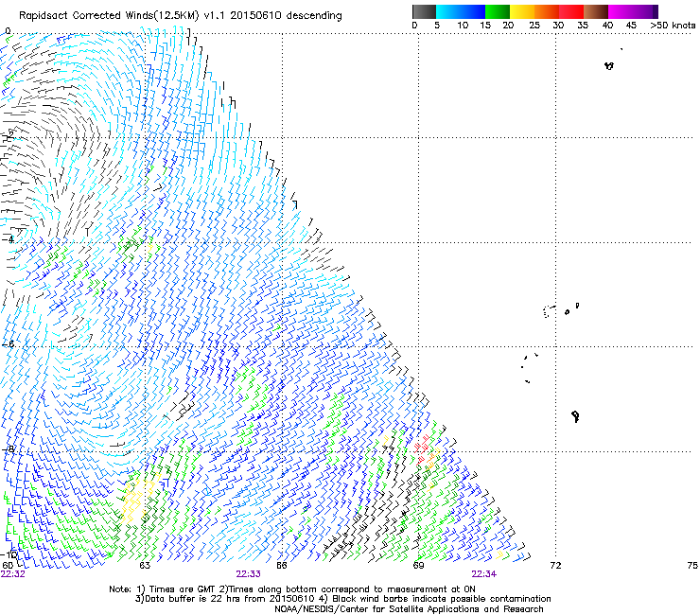Click the orange 25-30 knots legend swatch
The height and width of the screenshot is (615, 700).
pos(547,11)
